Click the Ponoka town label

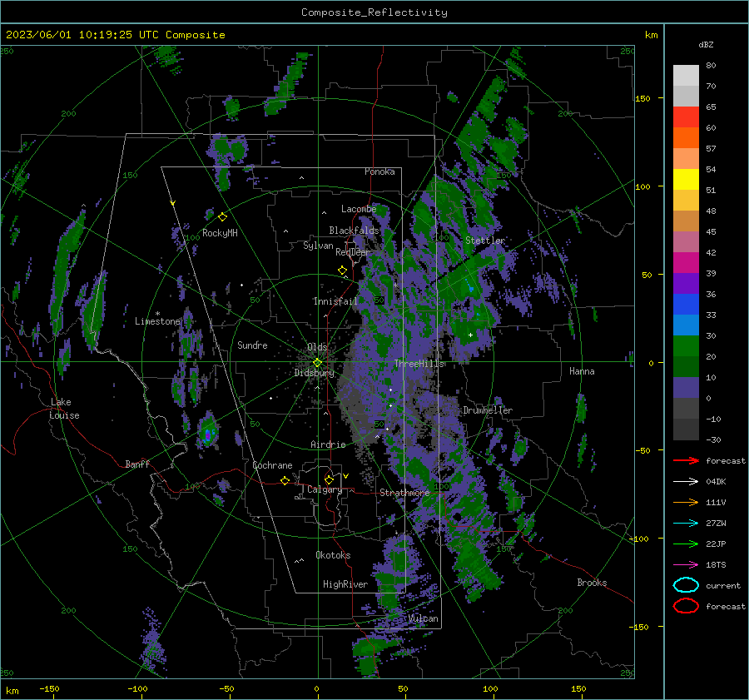[379, 171]
